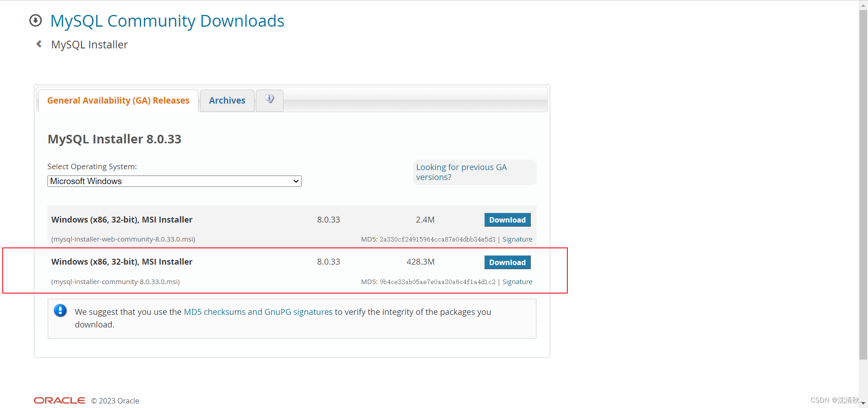Click the vertical page scrollbar
The height and width of the screenshot is (408, 868).
click(863, 185)
